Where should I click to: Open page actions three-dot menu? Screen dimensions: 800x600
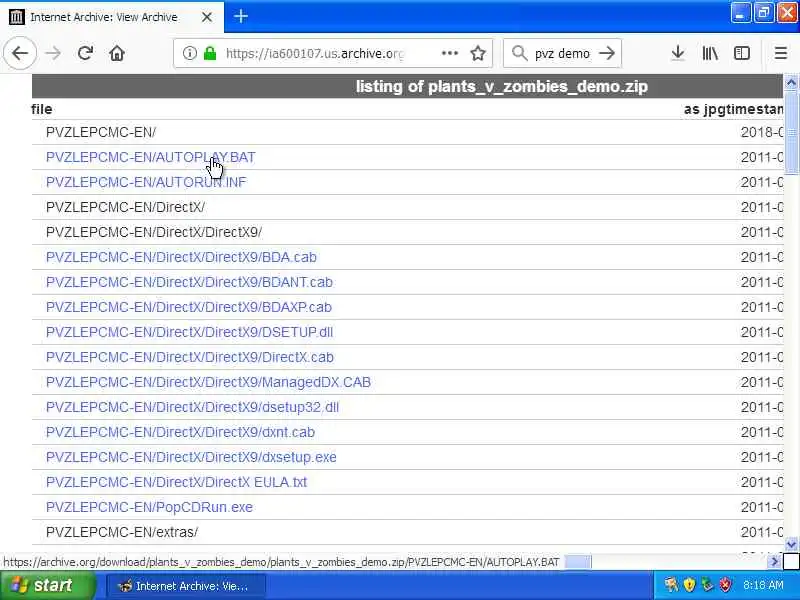pos(449,53)
